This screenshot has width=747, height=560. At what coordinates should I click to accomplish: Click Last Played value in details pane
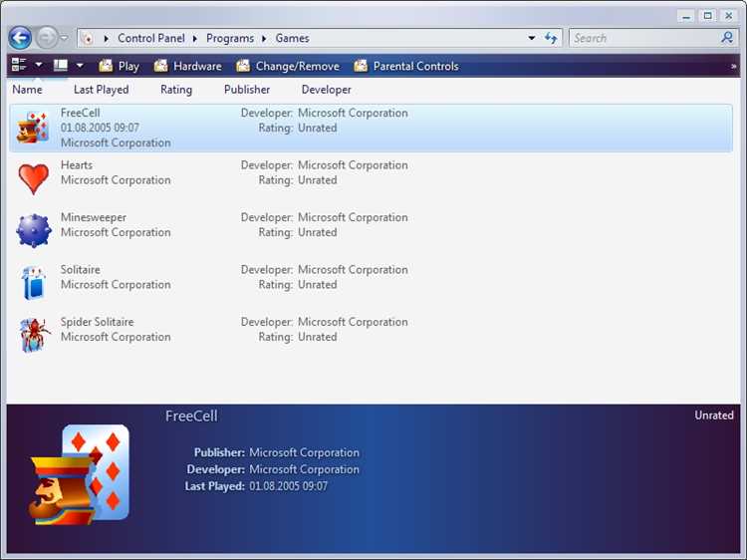pos(288,486)
